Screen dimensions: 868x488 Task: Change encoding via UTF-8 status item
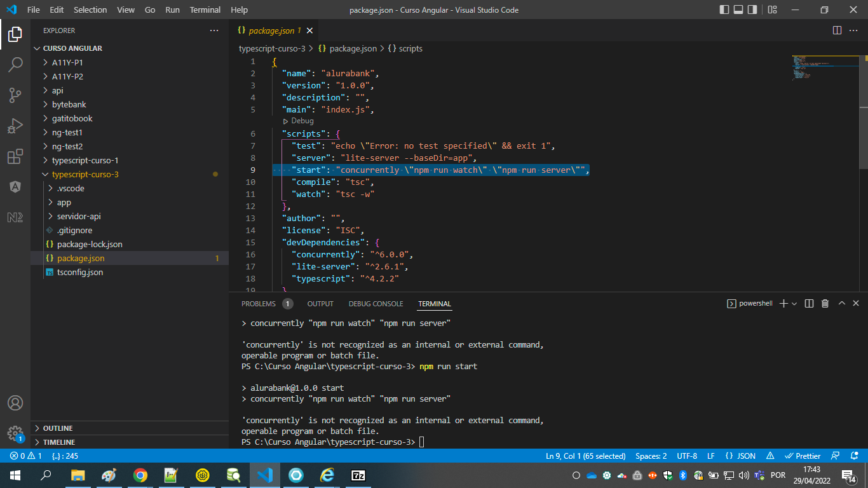687,456
